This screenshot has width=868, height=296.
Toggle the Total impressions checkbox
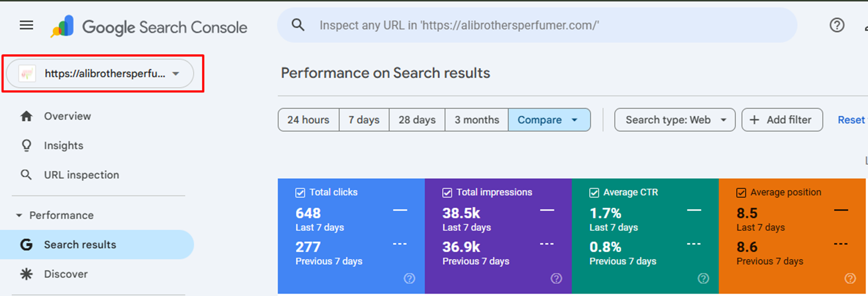447,193
